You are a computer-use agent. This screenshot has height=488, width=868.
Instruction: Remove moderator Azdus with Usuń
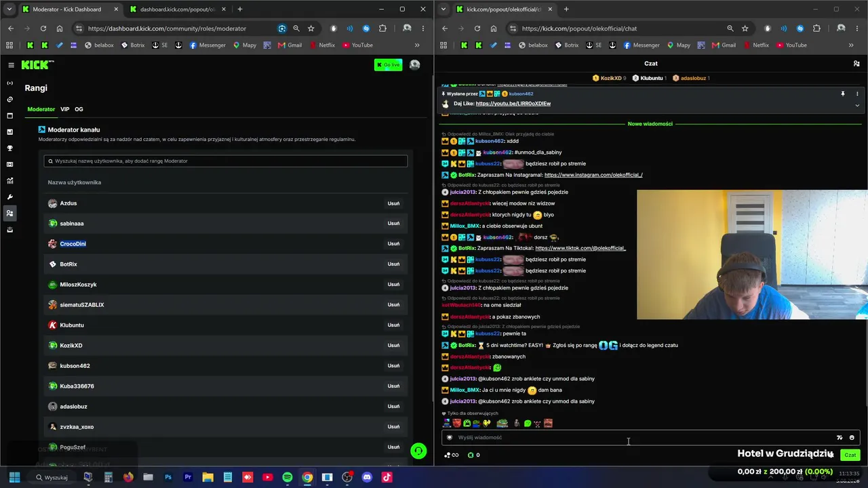tap(393, 203)
